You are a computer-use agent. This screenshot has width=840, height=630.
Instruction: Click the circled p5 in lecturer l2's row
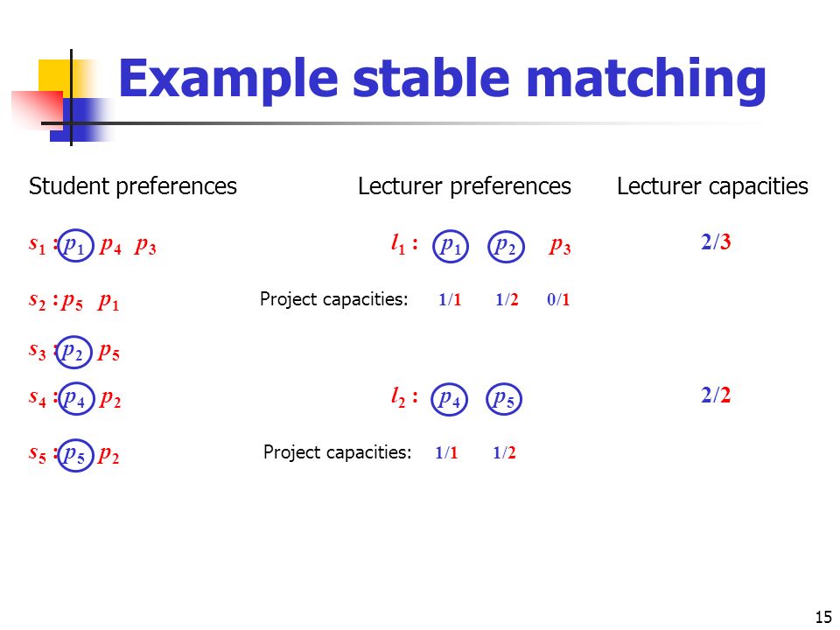(x=504, y=399)
